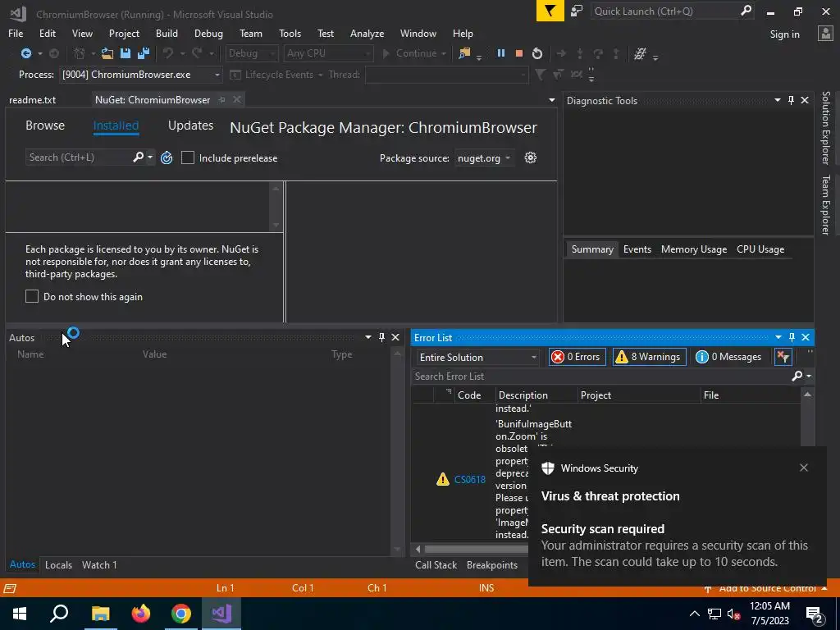Viewport: 840px width, 630px height.
Task: Click the yellow feedback notification flag icon
Action: (550, 11)
